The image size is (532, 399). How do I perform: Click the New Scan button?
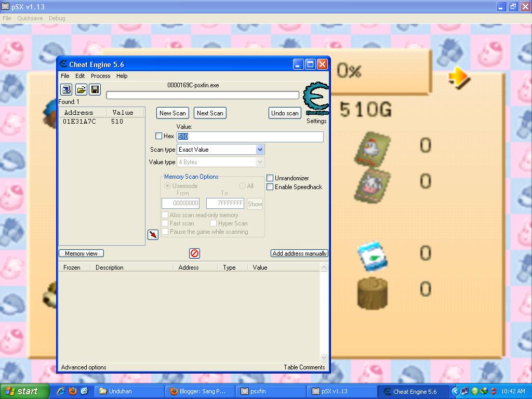click(x=172, y=113)
